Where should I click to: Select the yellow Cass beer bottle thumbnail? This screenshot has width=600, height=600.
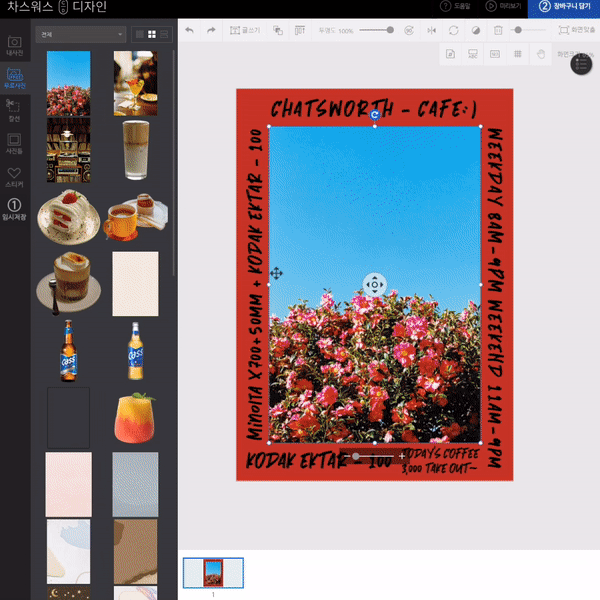click(135, 351)
